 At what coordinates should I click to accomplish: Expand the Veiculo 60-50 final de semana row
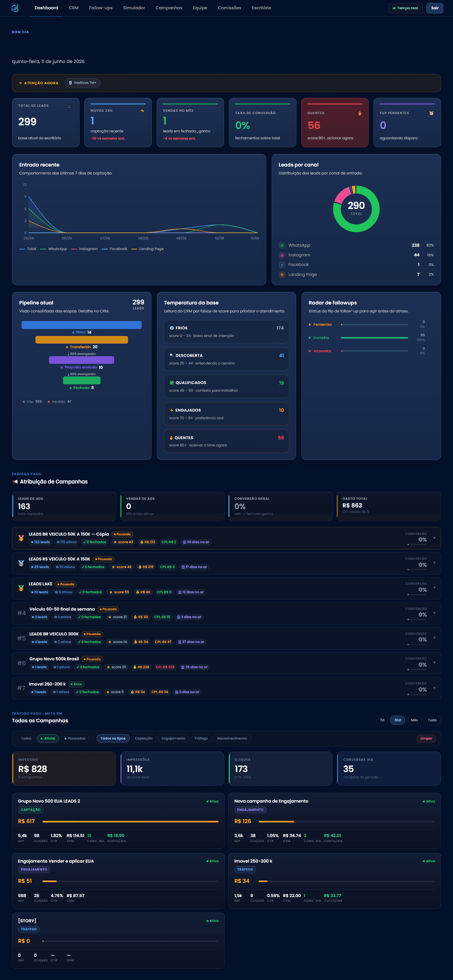434,613
